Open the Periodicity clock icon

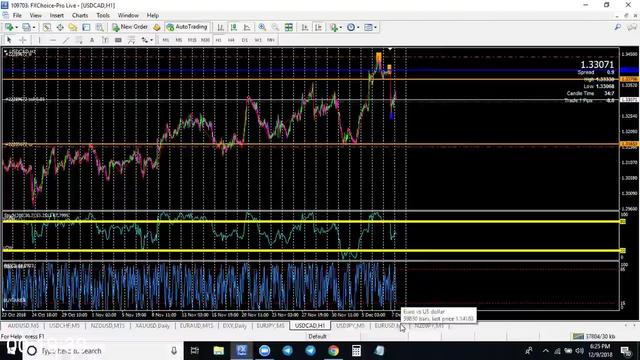coord(351,27)
